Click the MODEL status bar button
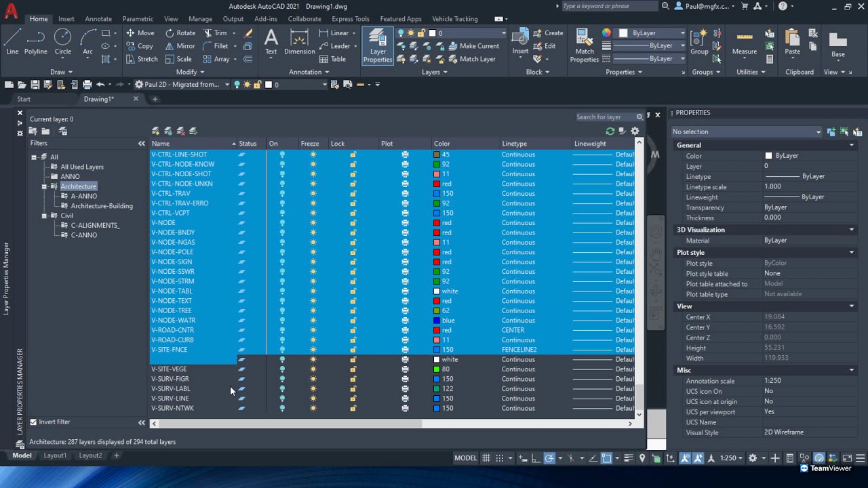Image resolution: width=868 pixels, height=488 pixels. coord(465,458)
